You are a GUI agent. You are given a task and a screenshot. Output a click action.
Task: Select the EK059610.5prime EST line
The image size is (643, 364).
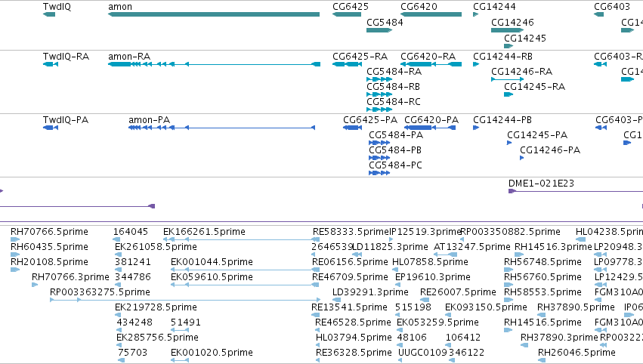pyautogui.click(x=244, y=285)
